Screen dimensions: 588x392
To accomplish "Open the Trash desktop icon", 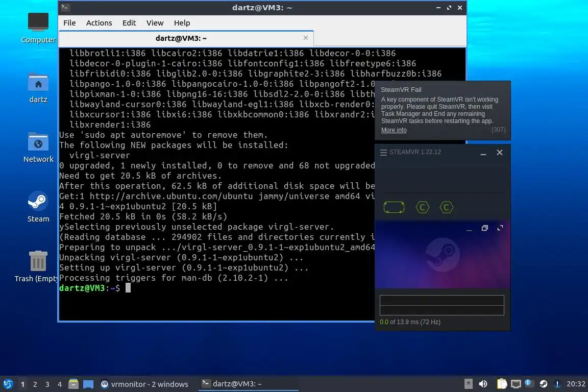I will point(37,266).
